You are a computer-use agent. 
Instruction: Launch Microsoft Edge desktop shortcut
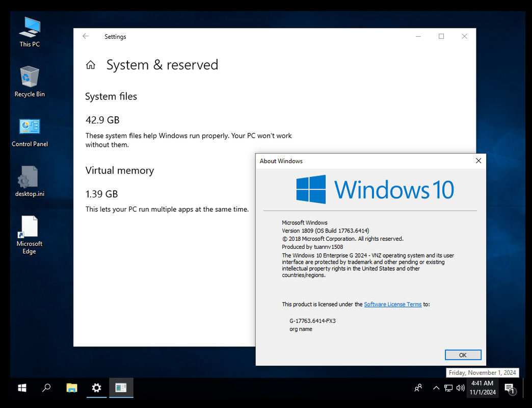pos(30,235)
